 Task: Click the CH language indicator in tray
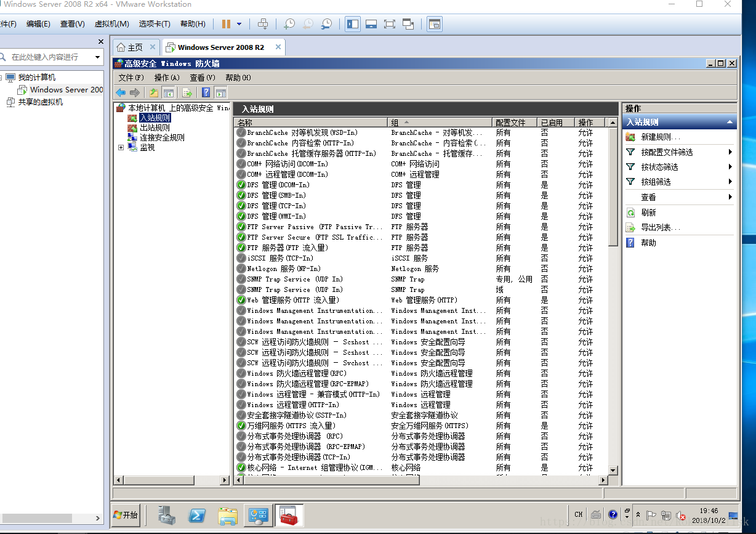579,514
